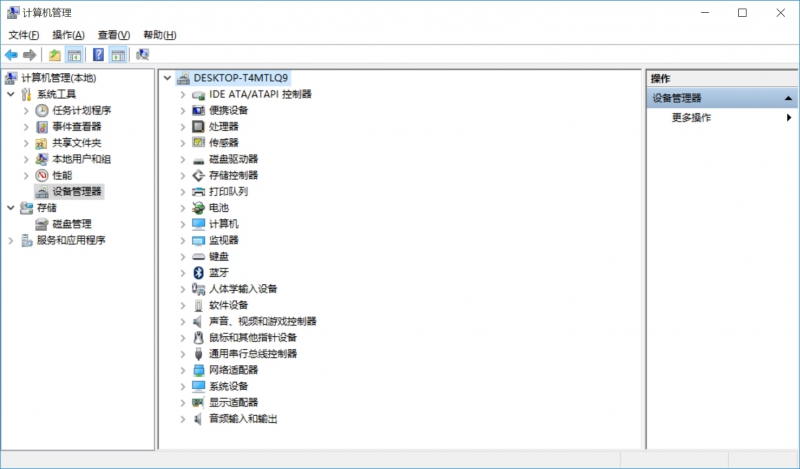Select the 键盘 device category

(218, 256)
